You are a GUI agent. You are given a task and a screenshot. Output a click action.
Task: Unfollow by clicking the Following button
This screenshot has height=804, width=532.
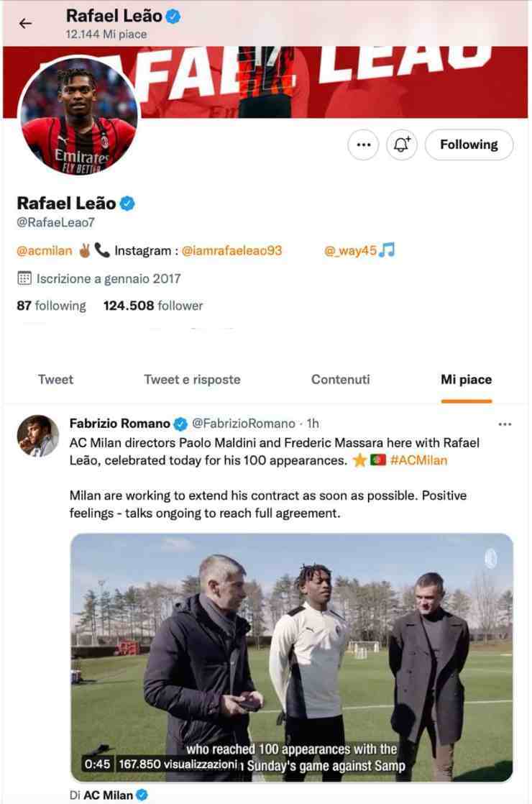469,145
